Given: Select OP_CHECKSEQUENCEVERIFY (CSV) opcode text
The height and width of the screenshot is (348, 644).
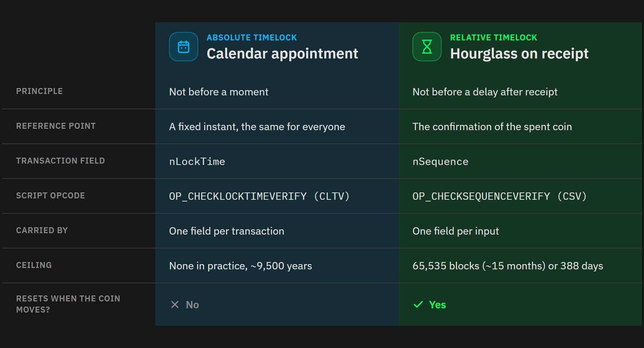Looking at the screenshot, I should pyautogui.click(x=500, y=196).
